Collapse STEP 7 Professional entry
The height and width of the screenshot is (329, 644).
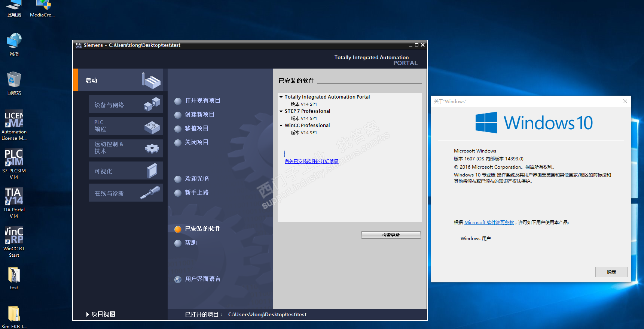(281, 111)
